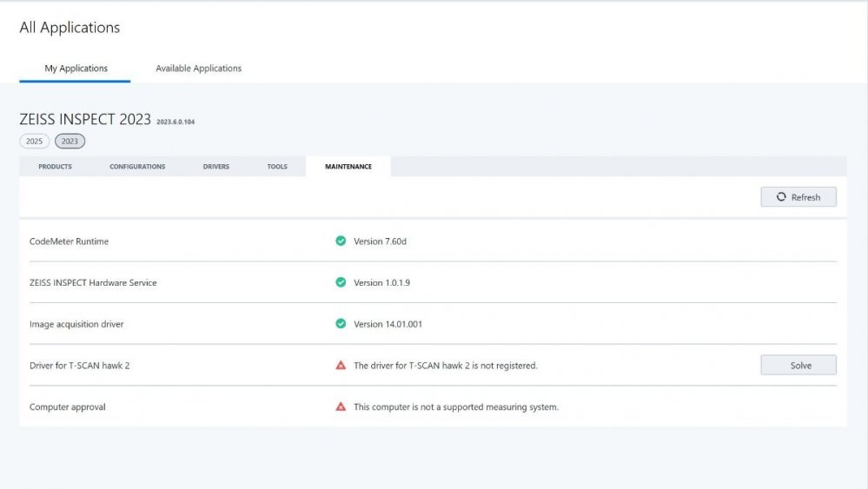
Task: Select the 2023 version pill
Action: 70,141
